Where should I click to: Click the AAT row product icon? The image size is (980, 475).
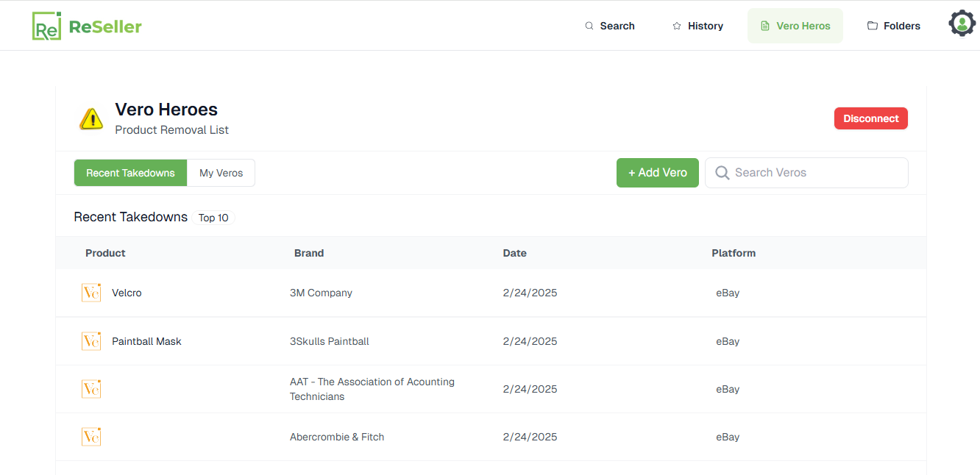(91, 389)
